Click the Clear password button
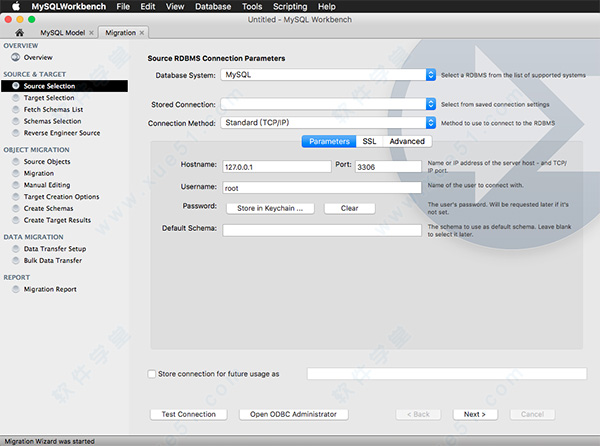Screen dimensions: 600x446 [349, 208]
